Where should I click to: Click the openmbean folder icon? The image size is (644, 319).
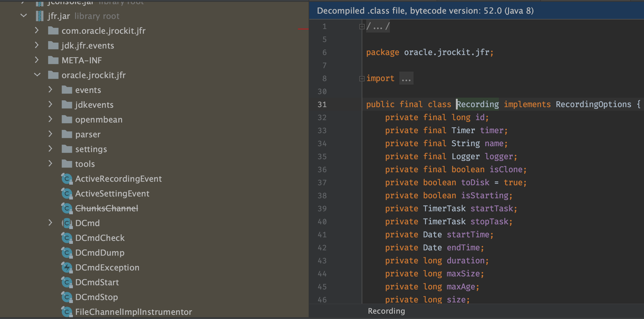(67, 120)
